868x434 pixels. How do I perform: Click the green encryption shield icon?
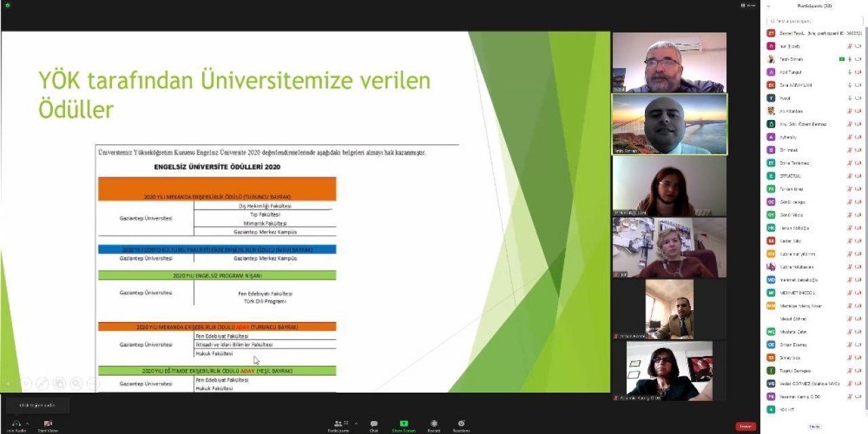tap(7, 5)
